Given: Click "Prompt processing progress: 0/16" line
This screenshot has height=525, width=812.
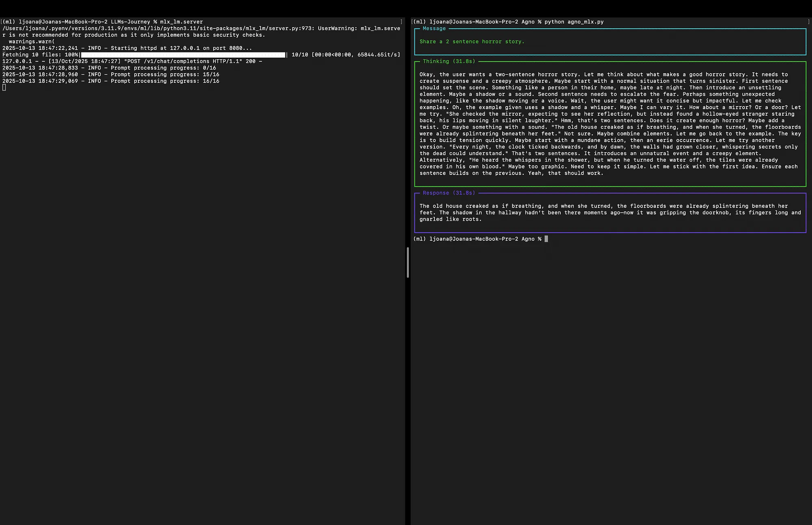Looking at the screenshot, I should pos(163,68).
